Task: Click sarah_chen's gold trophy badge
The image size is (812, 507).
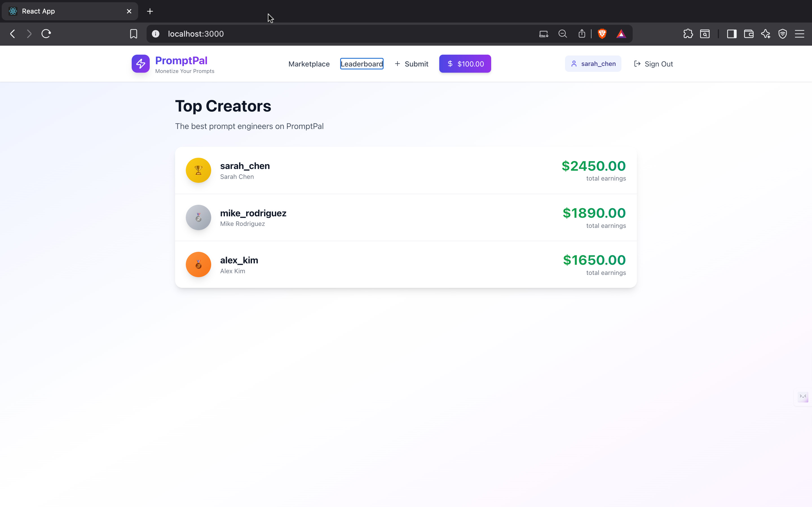Action: pyautogui.click(x=198, y=170)
